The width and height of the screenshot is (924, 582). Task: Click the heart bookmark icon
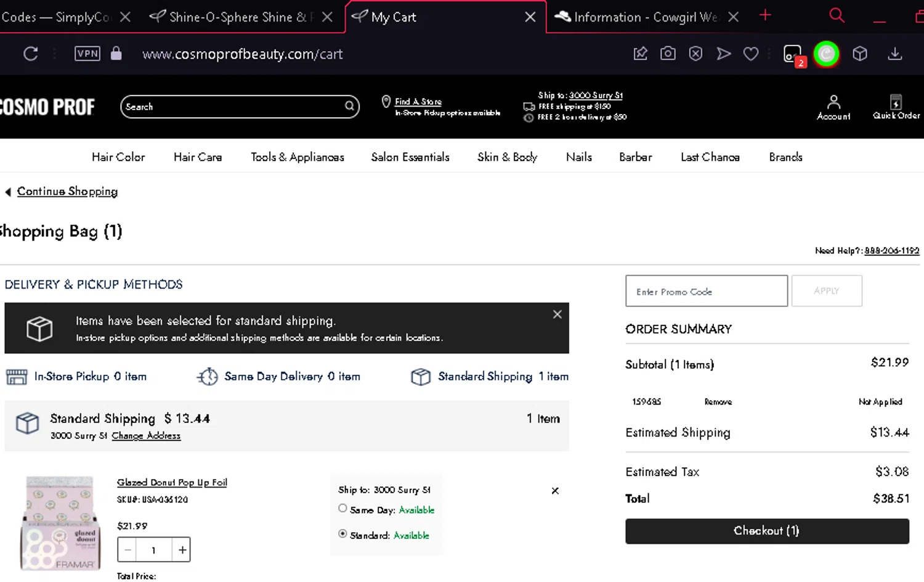point(750,54)
